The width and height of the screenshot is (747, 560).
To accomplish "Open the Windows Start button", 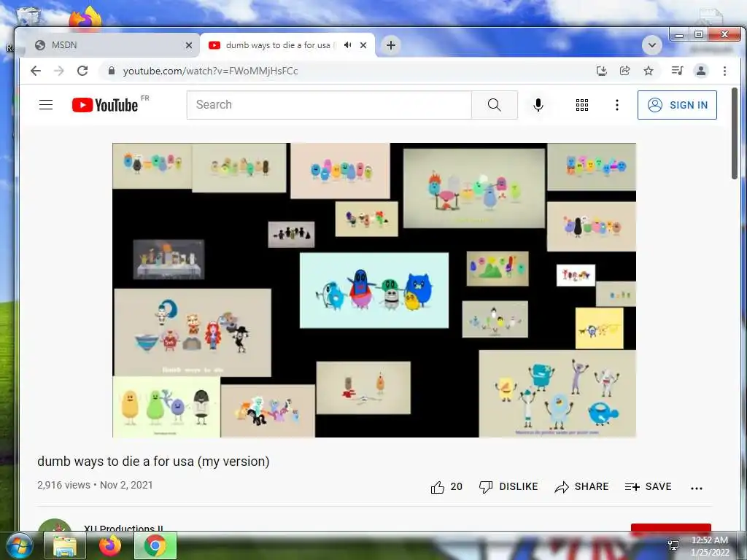I will pyautogui.click(x=19, y=545).
